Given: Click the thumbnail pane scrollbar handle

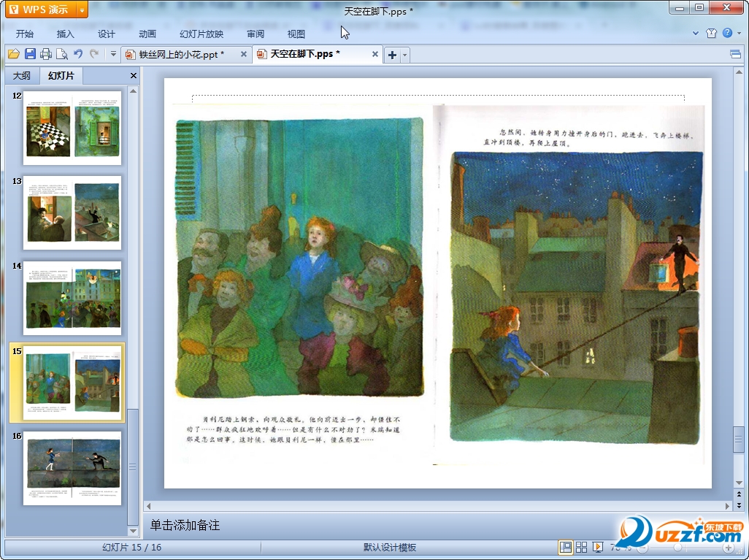Looking at the screenshot, I should pos(134,467).
